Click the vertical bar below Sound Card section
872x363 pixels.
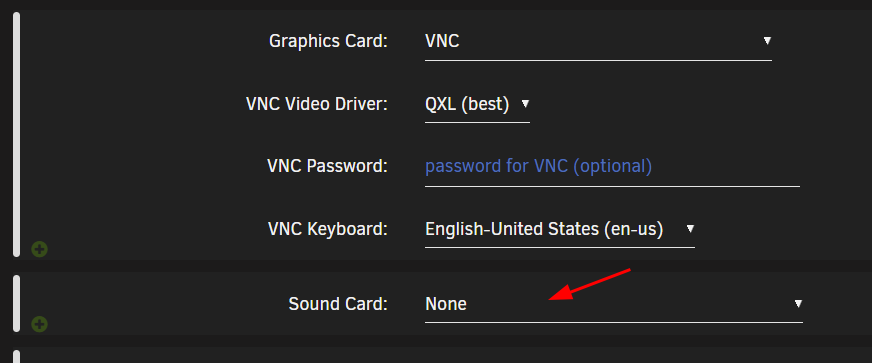tap(17, 356)
